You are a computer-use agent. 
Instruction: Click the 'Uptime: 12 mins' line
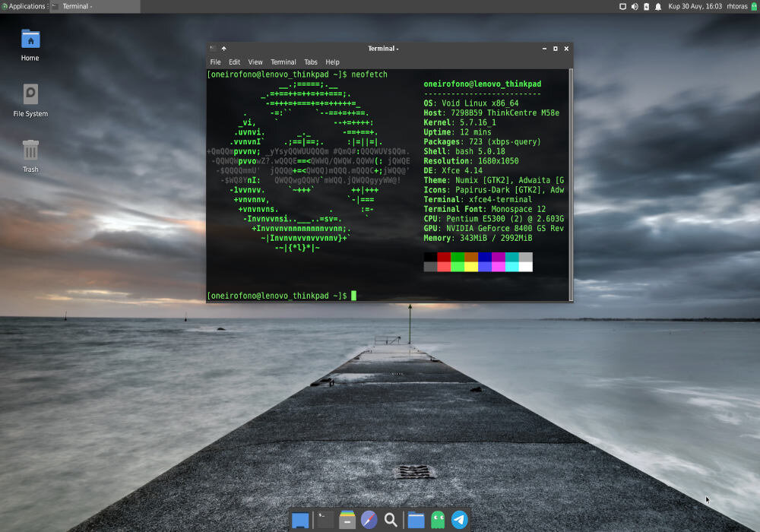tap(458, 132)
